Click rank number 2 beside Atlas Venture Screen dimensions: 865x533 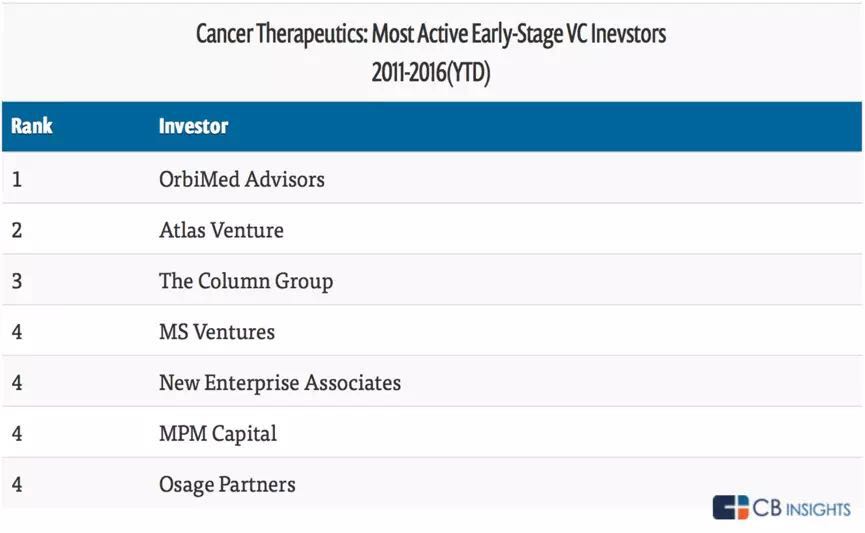coord(17,231)
